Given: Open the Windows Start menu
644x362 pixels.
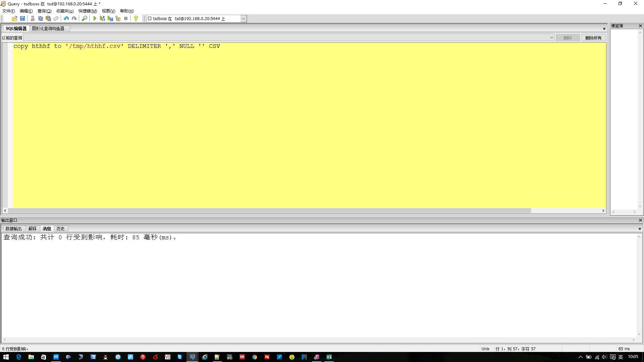Looking at the screenshot, I should (x=6, y=357).
